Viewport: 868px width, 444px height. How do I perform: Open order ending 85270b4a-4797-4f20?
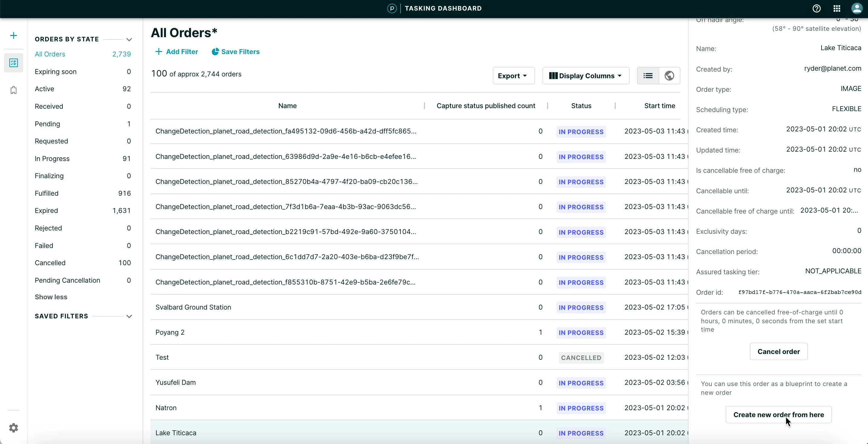tap(419, 182)
